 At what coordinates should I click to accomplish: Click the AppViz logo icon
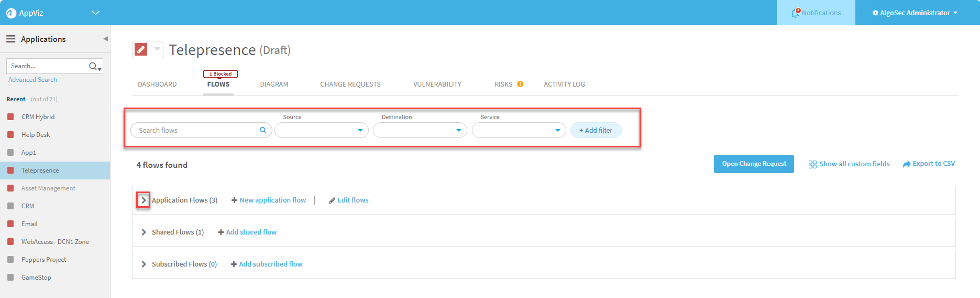[x=11, y=13]
